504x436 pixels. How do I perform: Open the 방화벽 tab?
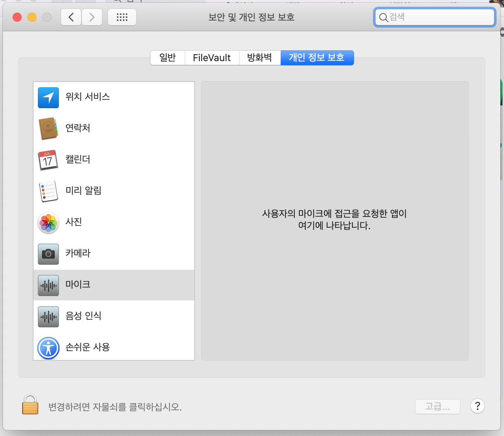pos(259,58)
